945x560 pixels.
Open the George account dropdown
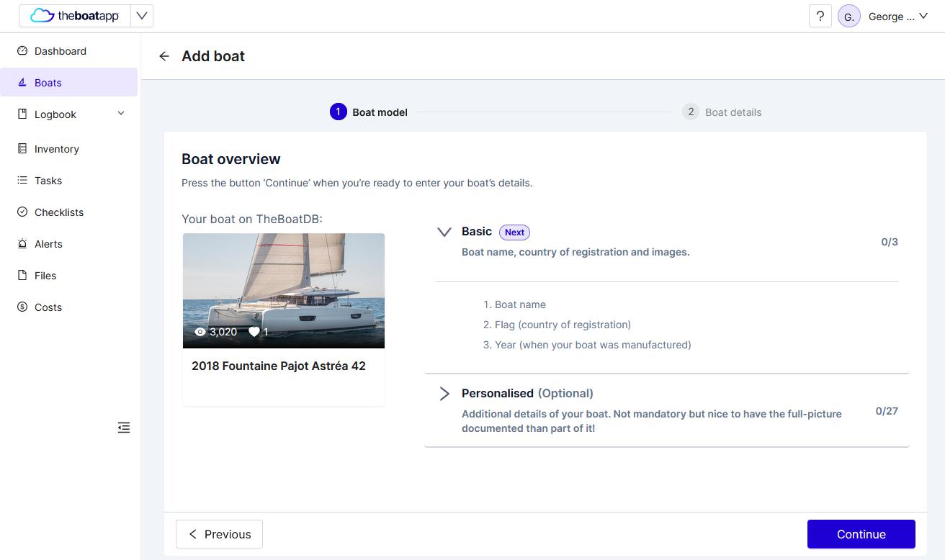(x=898, y=17)
